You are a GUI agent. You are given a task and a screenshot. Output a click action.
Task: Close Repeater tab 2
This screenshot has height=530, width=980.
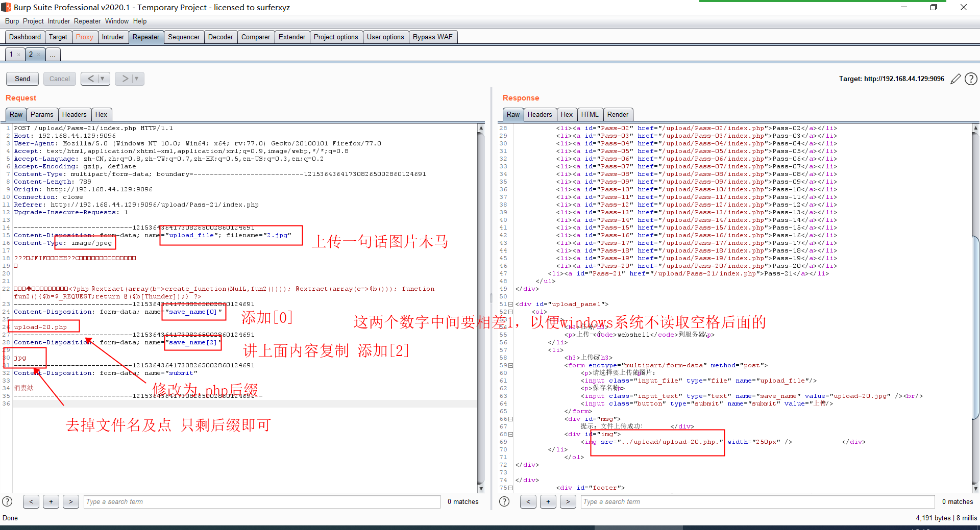click(38, 55)
